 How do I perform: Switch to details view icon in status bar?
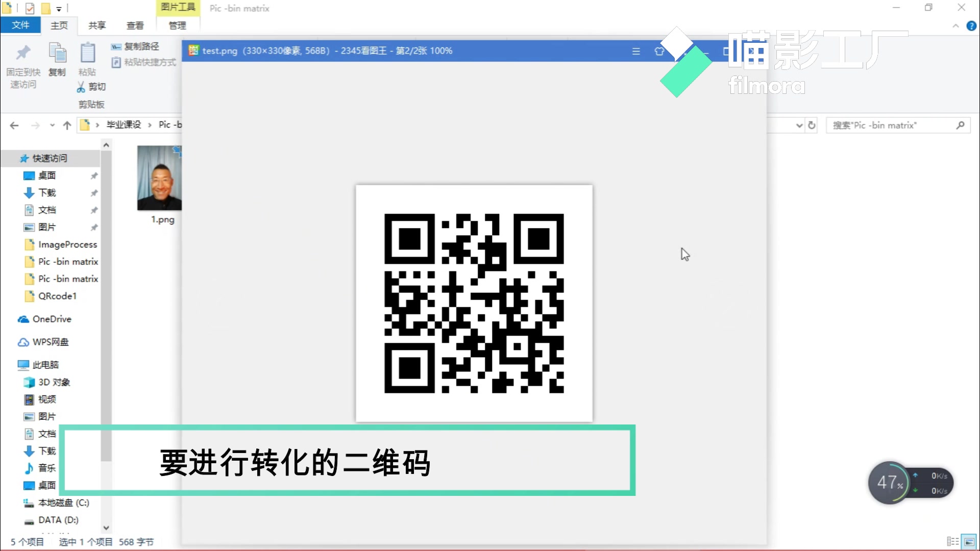[x=953, y=542]
